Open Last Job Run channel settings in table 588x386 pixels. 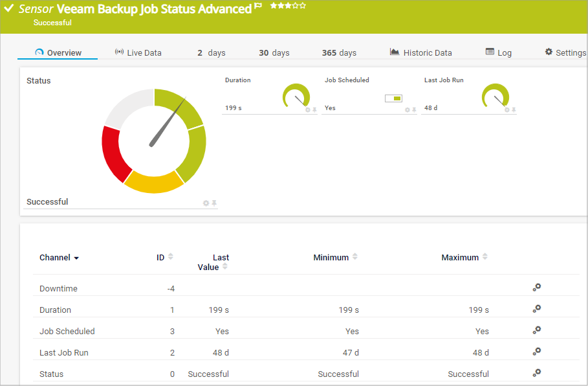point(536,352)
